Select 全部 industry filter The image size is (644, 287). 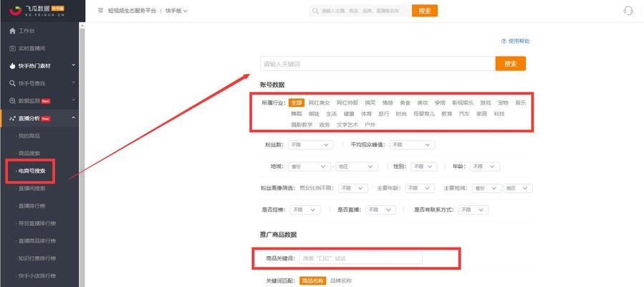(296, 103)
